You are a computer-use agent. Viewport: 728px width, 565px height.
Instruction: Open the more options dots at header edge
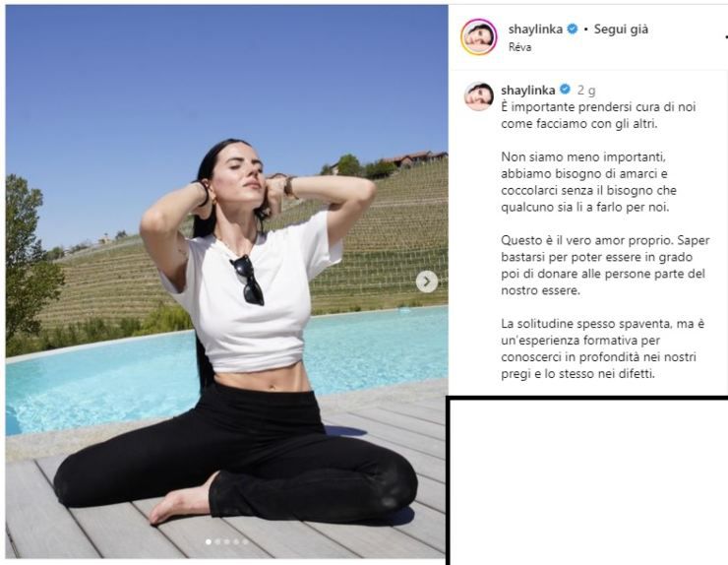(x=726, y=37)
